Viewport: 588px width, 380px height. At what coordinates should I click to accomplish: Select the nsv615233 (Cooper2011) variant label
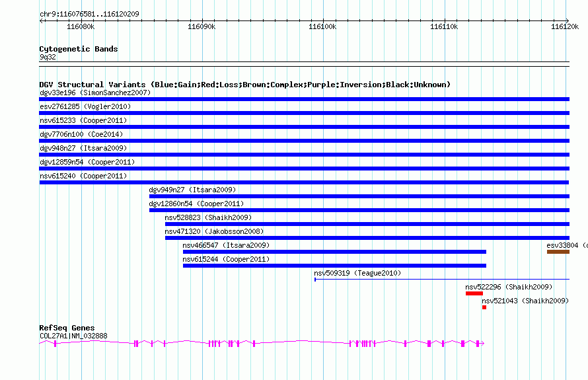[83, 120]
